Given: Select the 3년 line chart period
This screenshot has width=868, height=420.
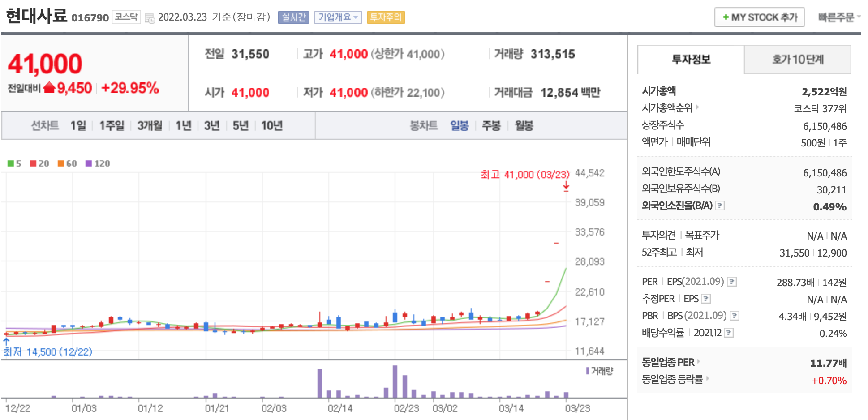Looking at the screenshot, I should click(212, 125).
